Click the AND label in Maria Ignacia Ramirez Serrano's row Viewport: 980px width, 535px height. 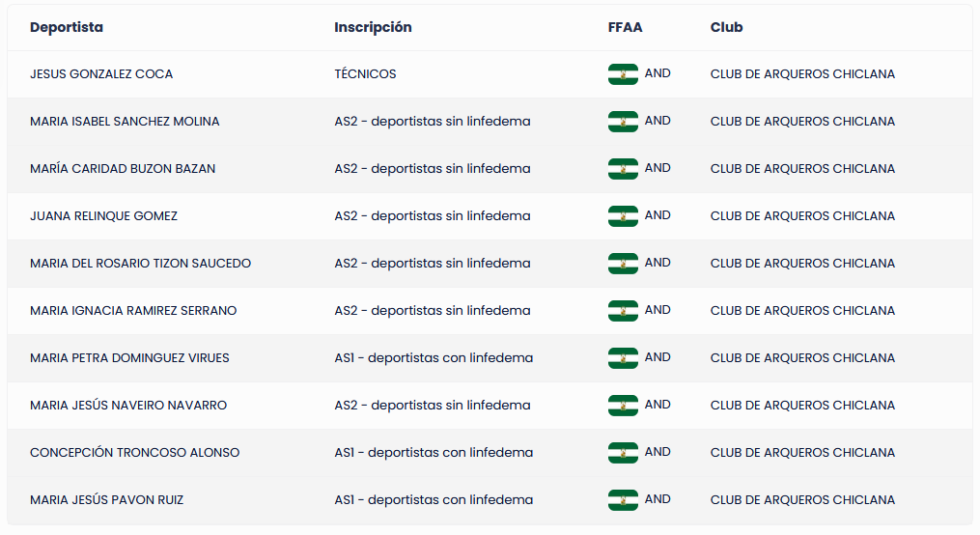point(658,310)
